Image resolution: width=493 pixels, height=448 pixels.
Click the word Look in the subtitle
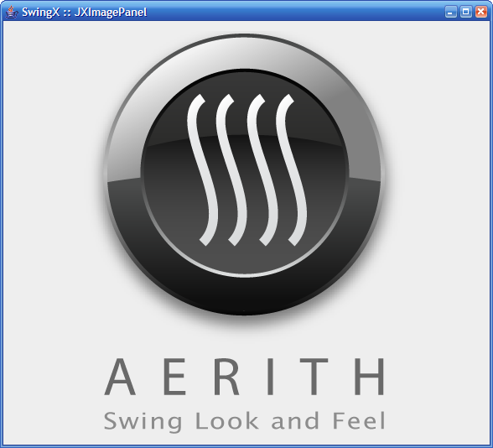[227, 420]
